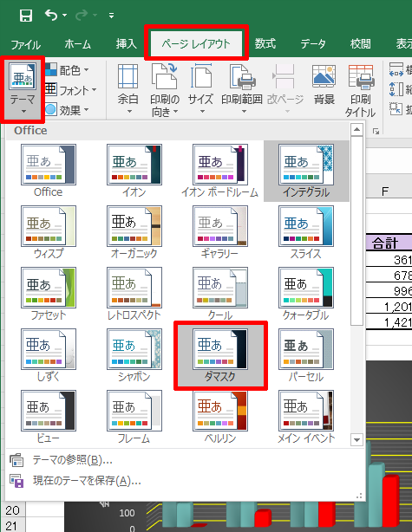Apply the イオン theme

(x=134, y=171)
